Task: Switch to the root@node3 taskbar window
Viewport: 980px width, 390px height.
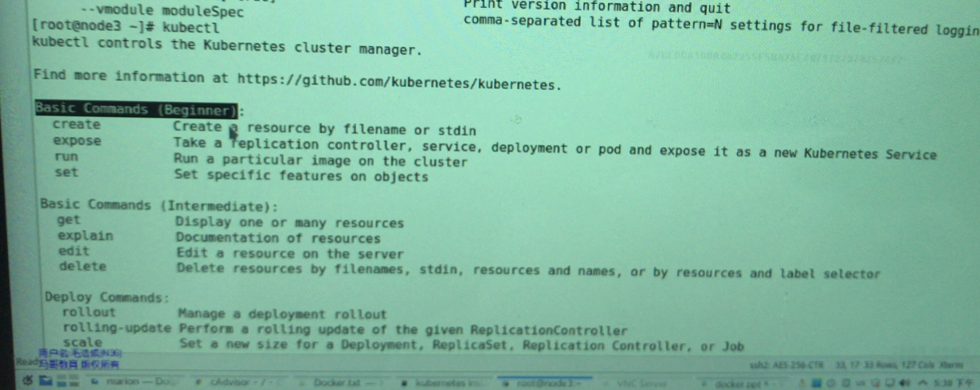Action: (x=546, y=384)
